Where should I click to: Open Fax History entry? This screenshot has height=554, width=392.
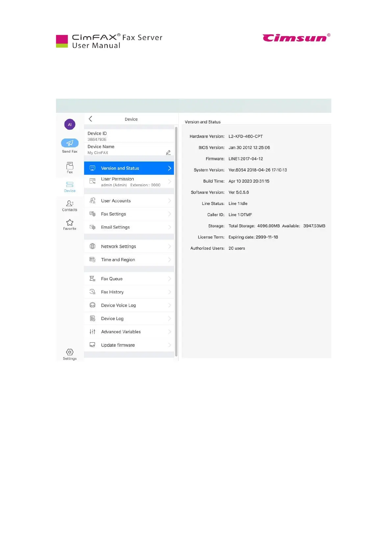pyautogui.click(x=129, y=292)
